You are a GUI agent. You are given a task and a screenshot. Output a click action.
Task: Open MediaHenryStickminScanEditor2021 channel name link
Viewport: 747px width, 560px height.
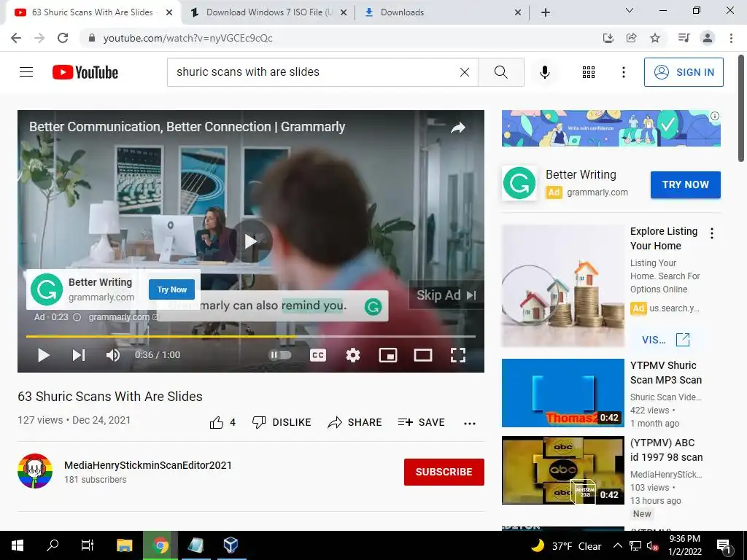point(148,465)
